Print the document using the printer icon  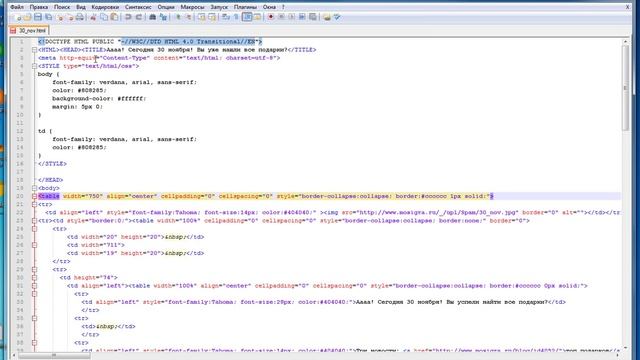point(80,17)
